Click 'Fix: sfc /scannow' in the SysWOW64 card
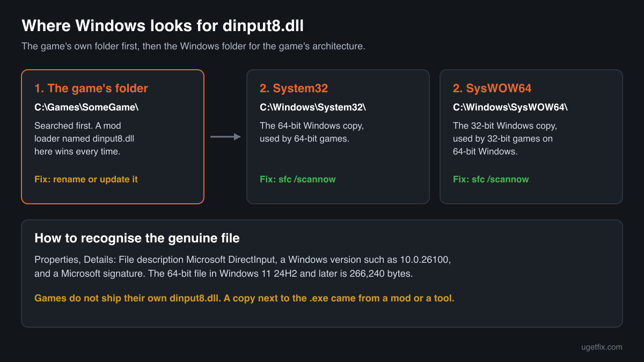 click(x=491, y=179)
